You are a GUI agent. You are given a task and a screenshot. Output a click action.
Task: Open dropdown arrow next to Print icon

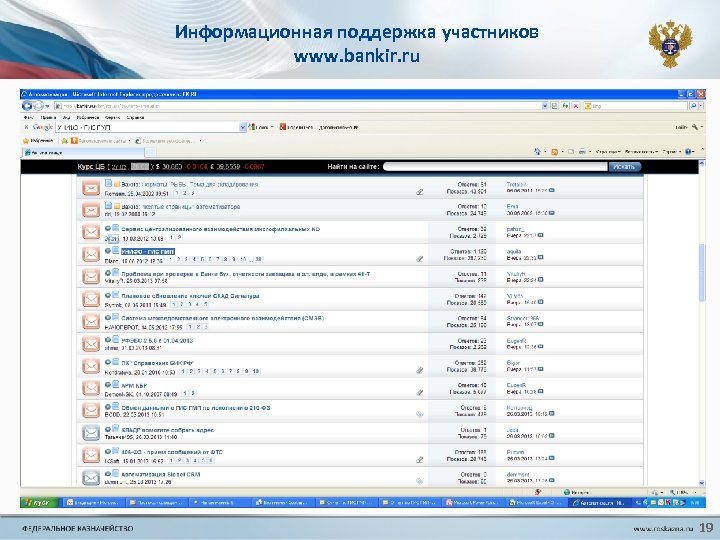coord(590,152)
